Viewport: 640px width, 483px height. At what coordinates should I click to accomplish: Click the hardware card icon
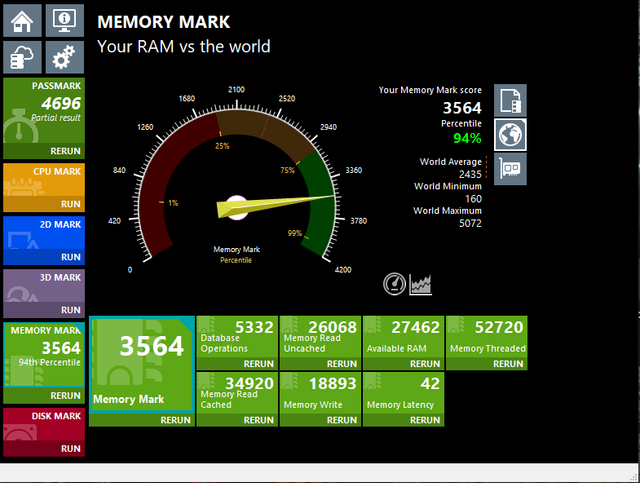click(x=510, y=169)
